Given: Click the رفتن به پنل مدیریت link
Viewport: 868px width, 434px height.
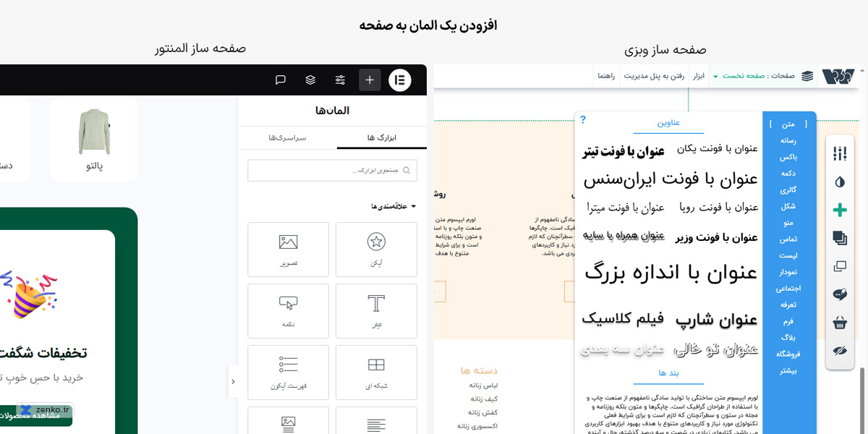Looking at the screenshot, I should click(x=654, y=76).
